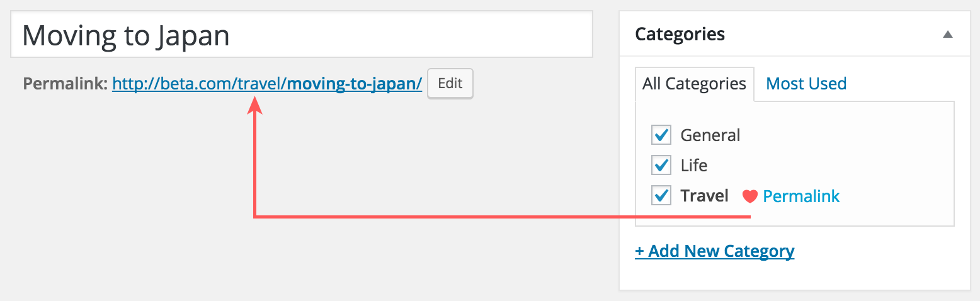Collapse the Categories panel with triangle arrow
The width and height of the screenshot is (980, 301).
947,35
